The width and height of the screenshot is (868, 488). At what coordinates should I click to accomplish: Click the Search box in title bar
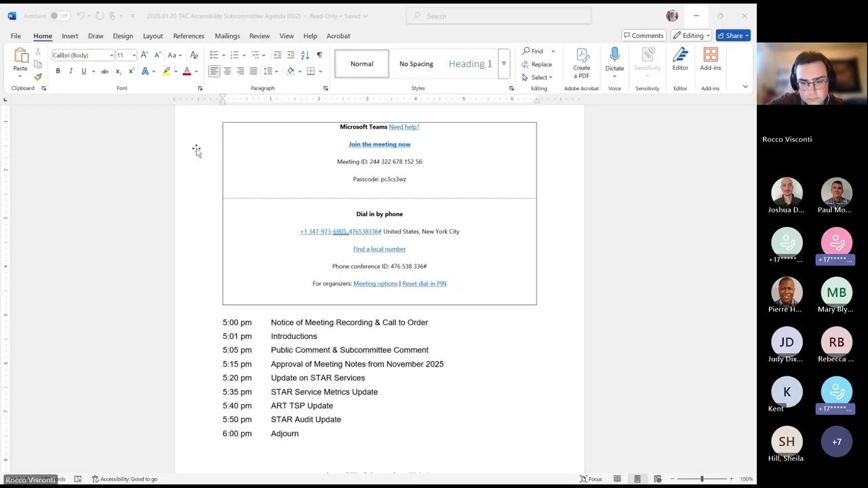[x=498, y=16]
